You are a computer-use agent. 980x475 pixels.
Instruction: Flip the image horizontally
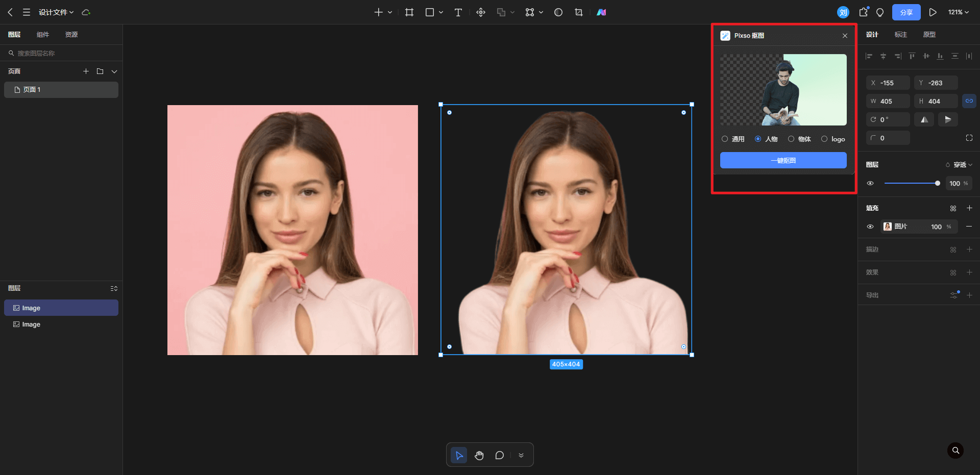click(x=924, y=119)
